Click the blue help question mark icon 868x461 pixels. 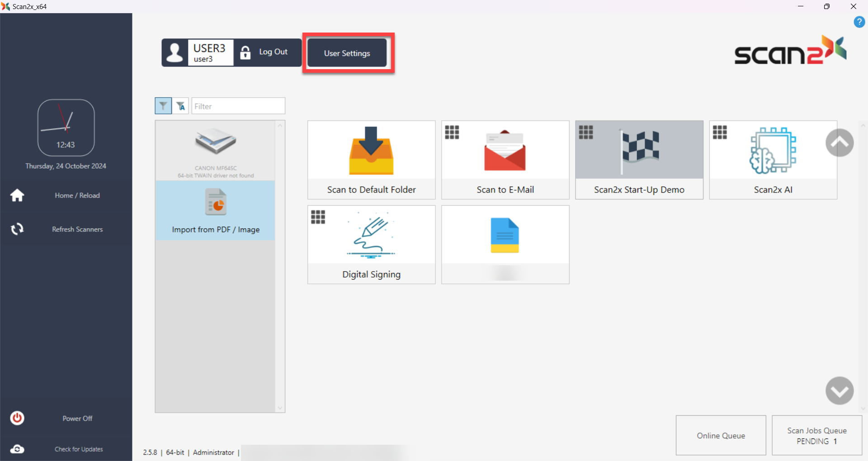click(859, 22)
